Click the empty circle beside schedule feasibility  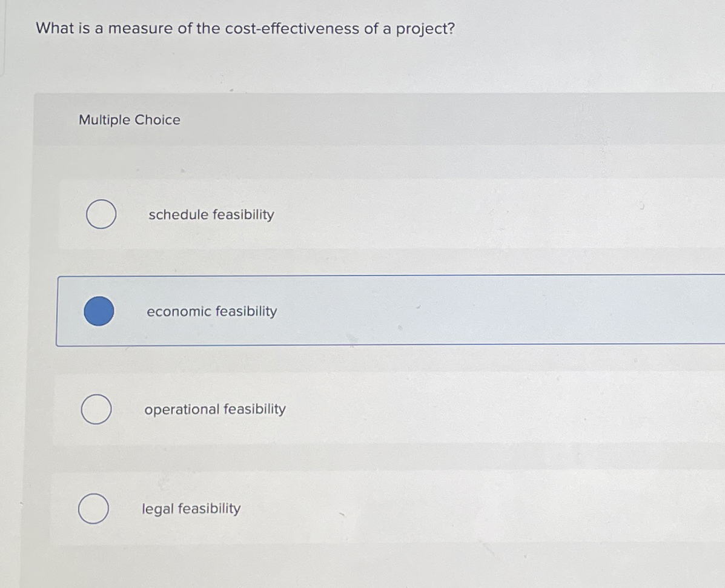coord(100,214)
